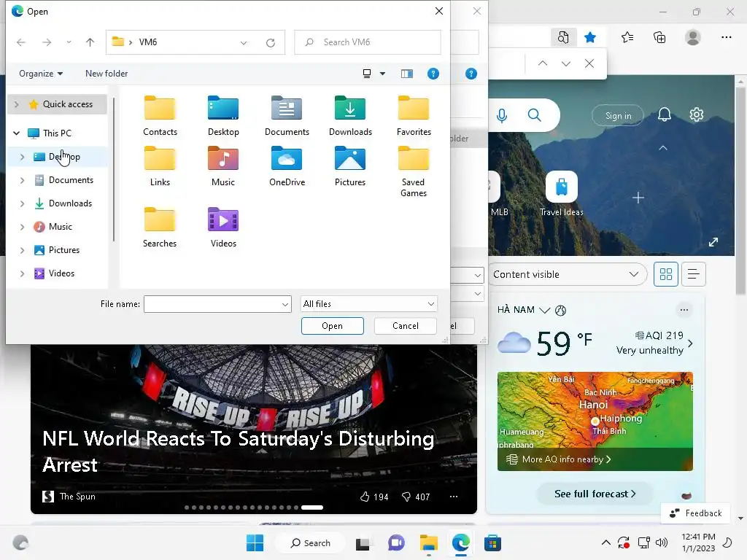Viewport: 747px width, 560px height.
Task: Click the Back arrow in Open dialog
Action: coord(21,42)
